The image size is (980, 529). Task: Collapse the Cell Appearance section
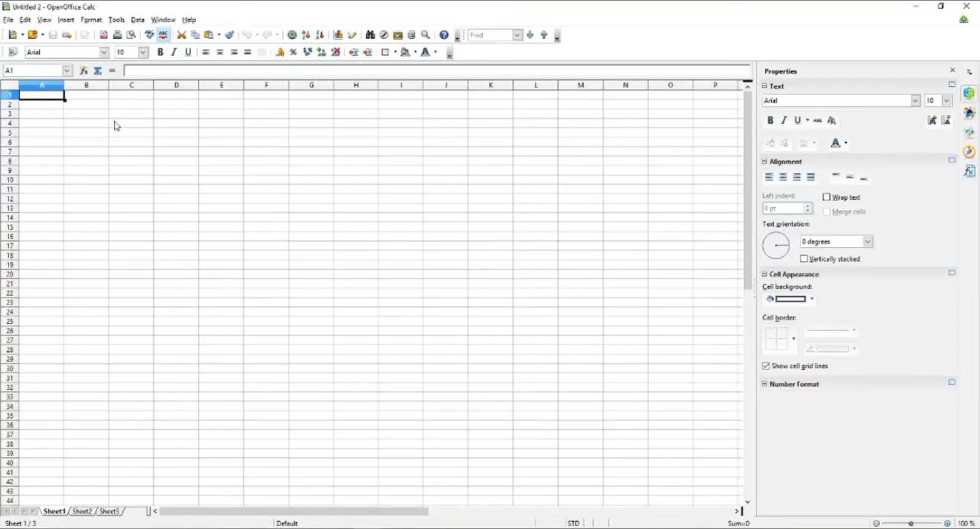(764, 274)
